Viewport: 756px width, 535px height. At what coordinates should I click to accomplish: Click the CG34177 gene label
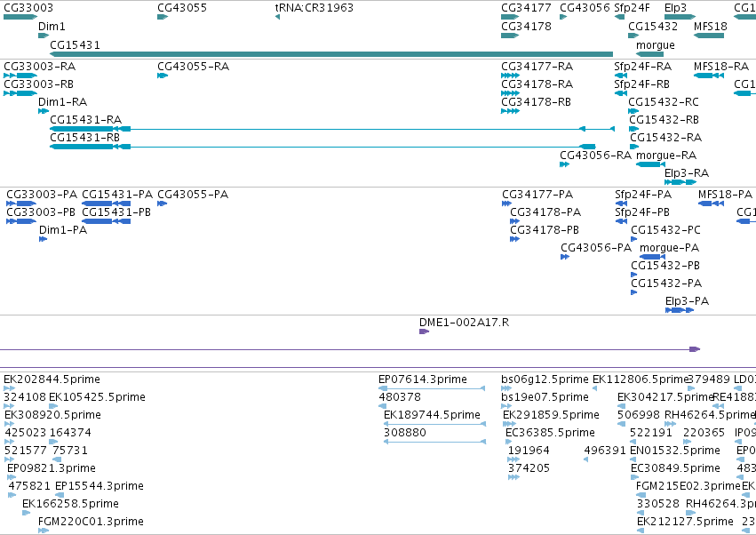[526, 8]
